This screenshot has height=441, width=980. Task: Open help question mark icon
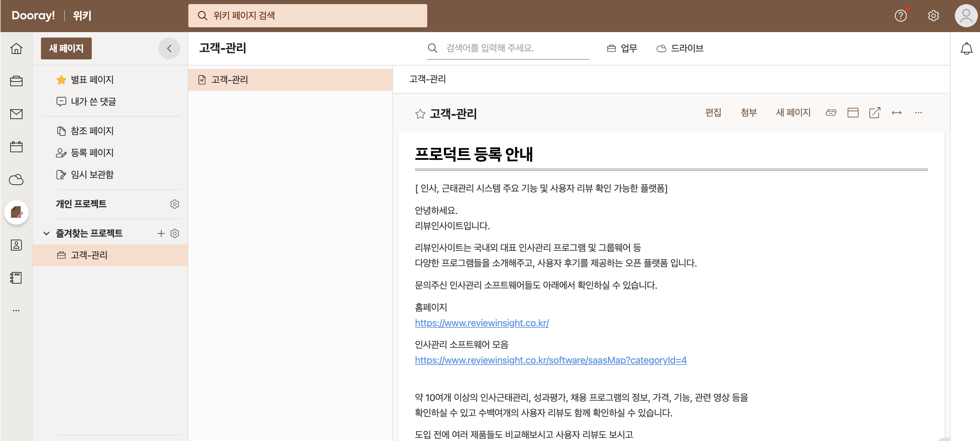point(900,16)
